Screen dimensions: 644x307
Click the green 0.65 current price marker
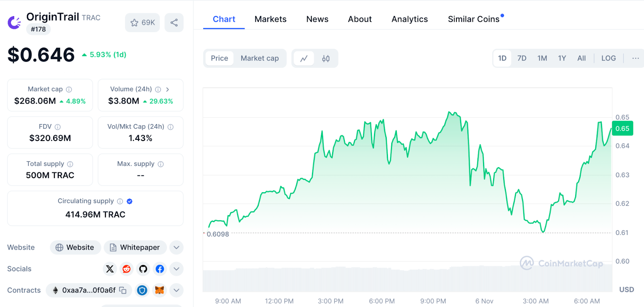pos(622,129)
